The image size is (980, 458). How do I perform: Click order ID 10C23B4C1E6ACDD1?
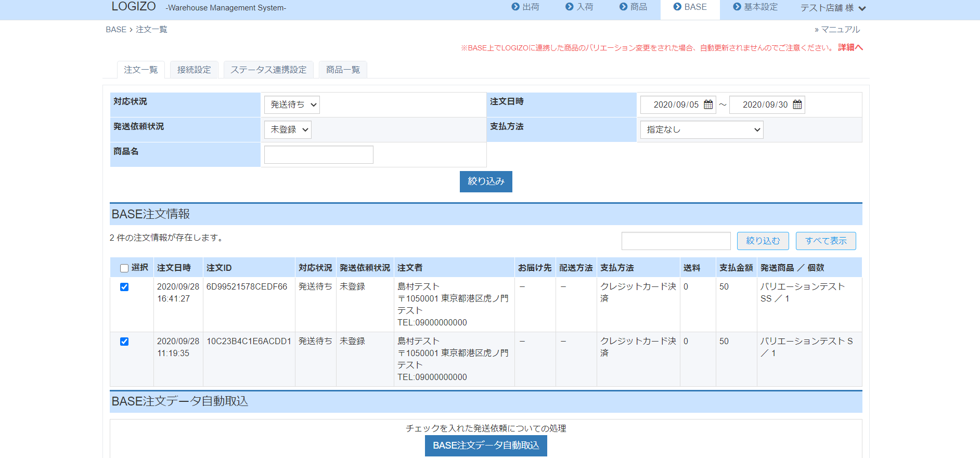click(x=249, y=341)
